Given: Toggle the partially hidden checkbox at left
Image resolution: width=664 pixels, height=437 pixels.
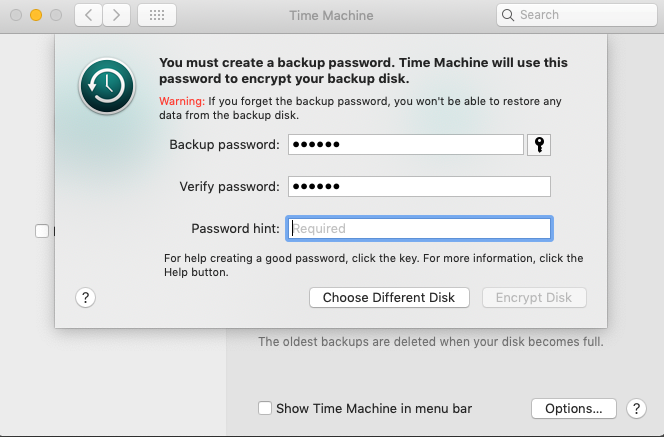Looking at the screenshot, I should [x=42, y=231].
